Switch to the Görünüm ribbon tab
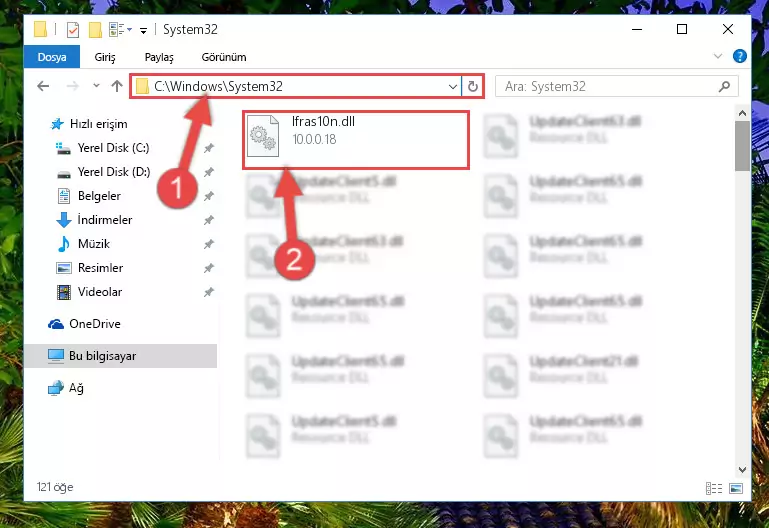Screen dimensions: 769x528 (224, 57)
